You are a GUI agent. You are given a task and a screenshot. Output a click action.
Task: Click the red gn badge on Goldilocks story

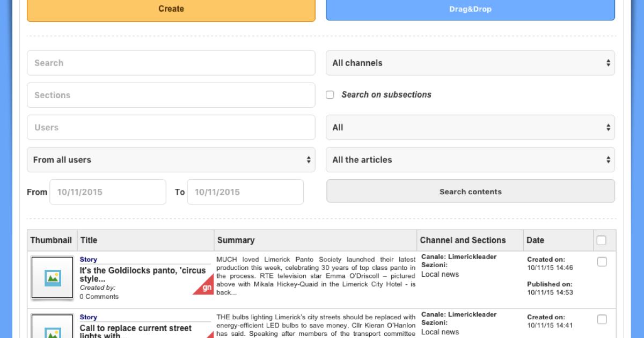(x=206, y=286)
